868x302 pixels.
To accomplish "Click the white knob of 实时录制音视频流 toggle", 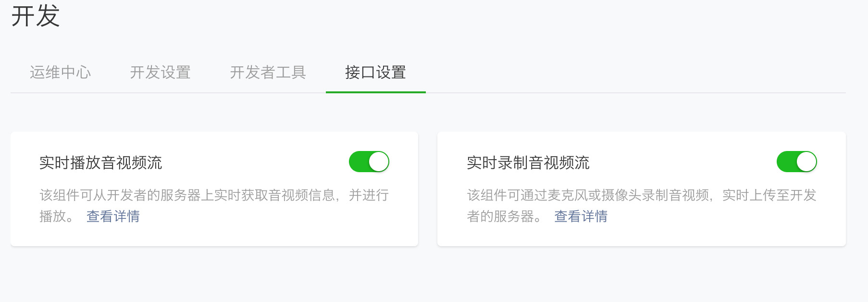I will pos(806,162).
